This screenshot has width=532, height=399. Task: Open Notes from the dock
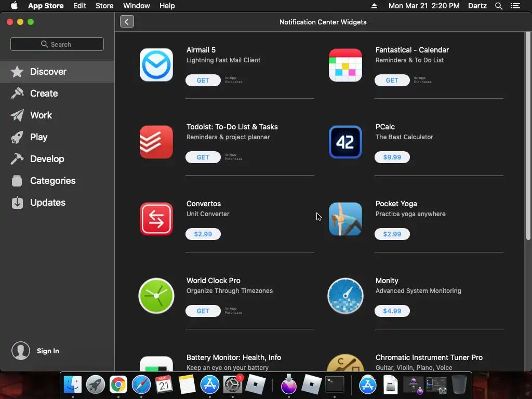(187, 385)
